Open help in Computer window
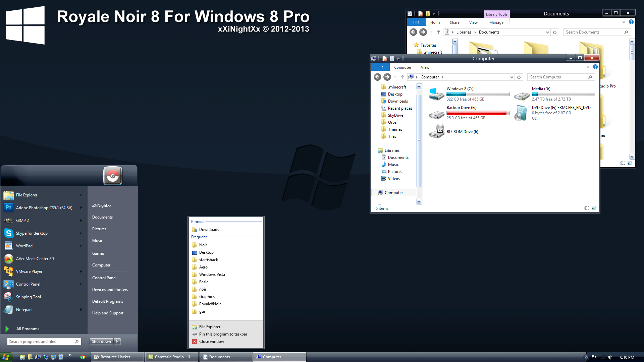Screen dimensions: 644x362 [x=595, y=67]
